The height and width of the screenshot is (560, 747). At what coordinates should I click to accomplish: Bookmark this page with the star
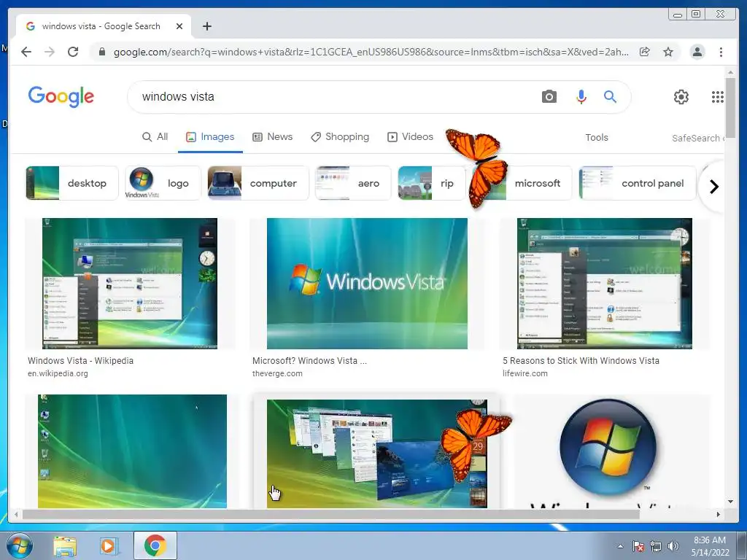pos(668,52)
